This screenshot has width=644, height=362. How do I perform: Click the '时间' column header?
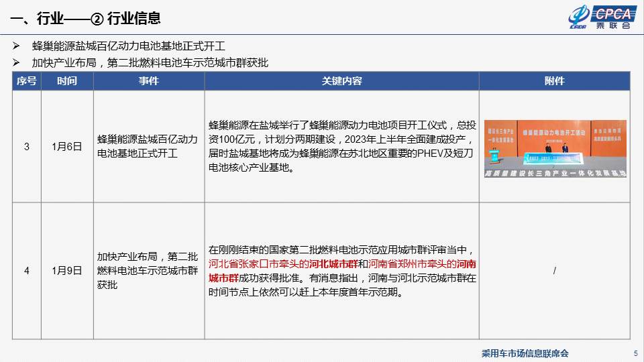(67, 81)
